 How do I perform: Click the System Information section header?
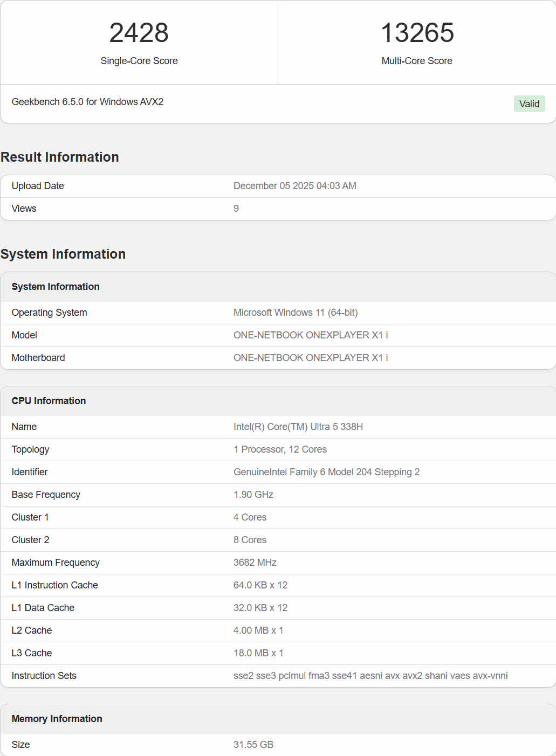[x=63, y=254]
